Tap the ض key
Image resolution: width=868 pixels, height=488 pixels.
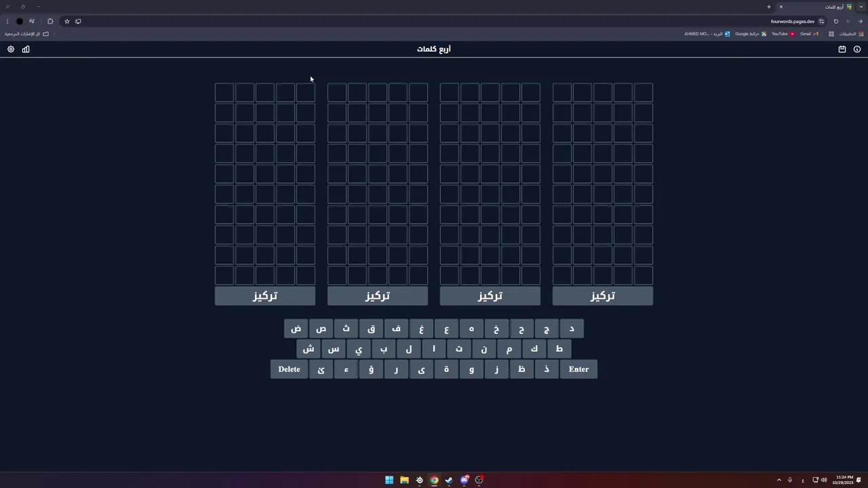296,329
